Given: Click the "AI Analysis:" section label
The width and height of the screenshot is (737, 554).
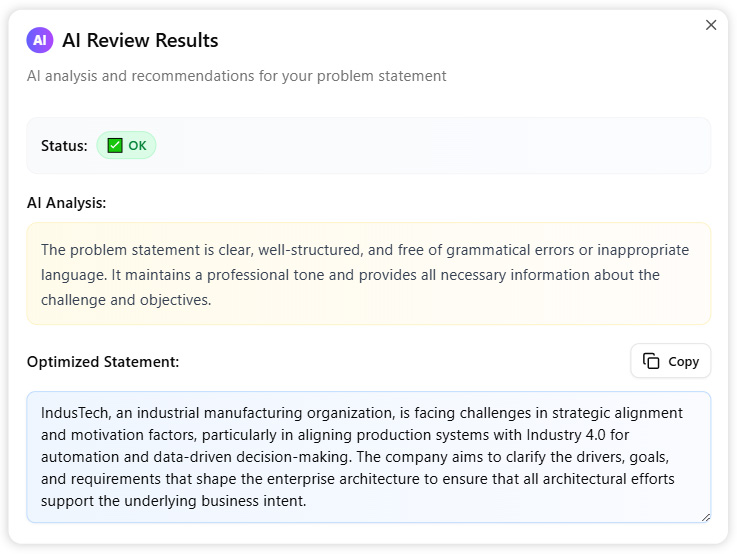Looking at the screenshot, I should 66,203.
